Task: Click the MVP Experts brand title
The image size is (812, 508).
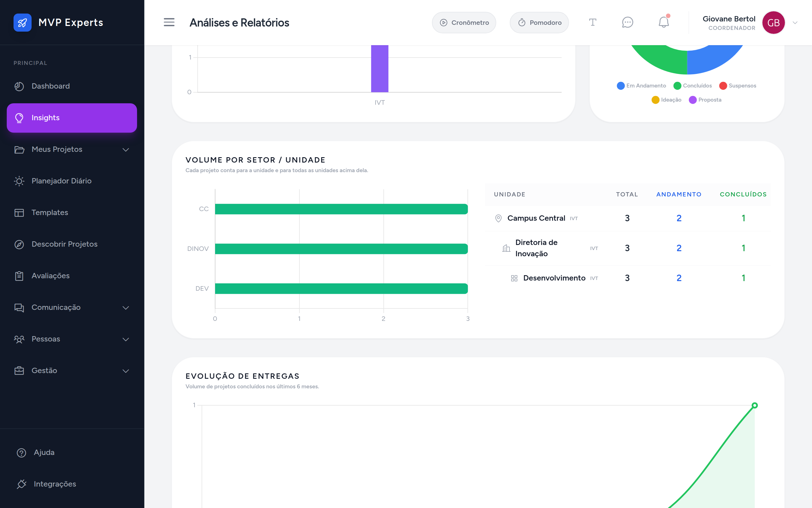Action: click(x=71, y=23)
